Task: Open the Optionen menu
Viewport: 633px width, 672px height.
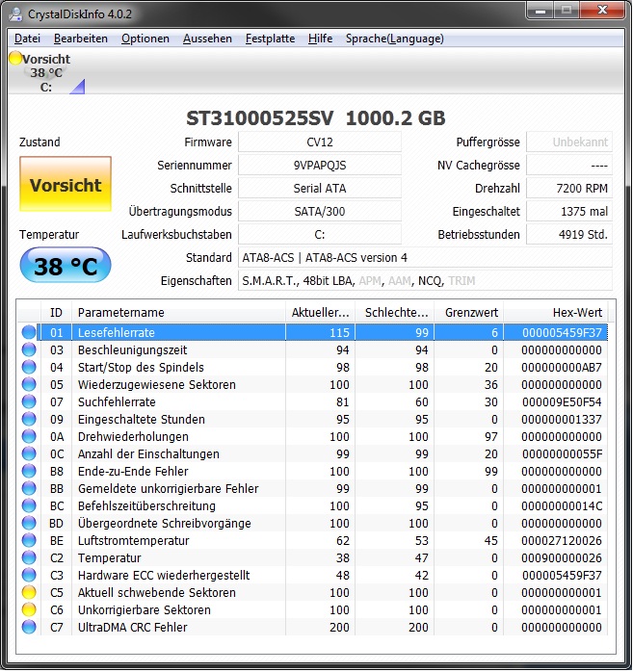Action: [x=145, y=39]
